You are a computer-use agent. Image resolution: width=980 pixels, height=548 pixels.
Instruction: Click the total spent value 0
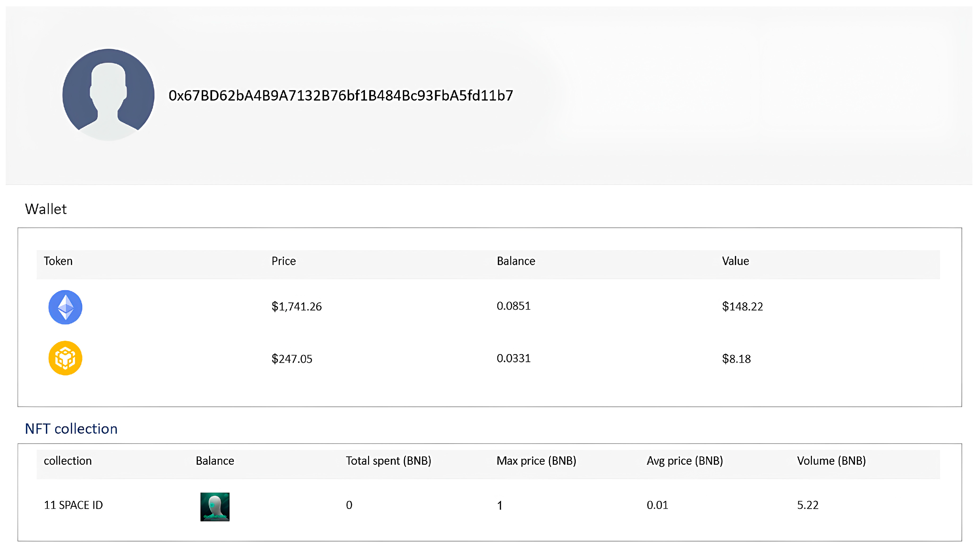349,505
